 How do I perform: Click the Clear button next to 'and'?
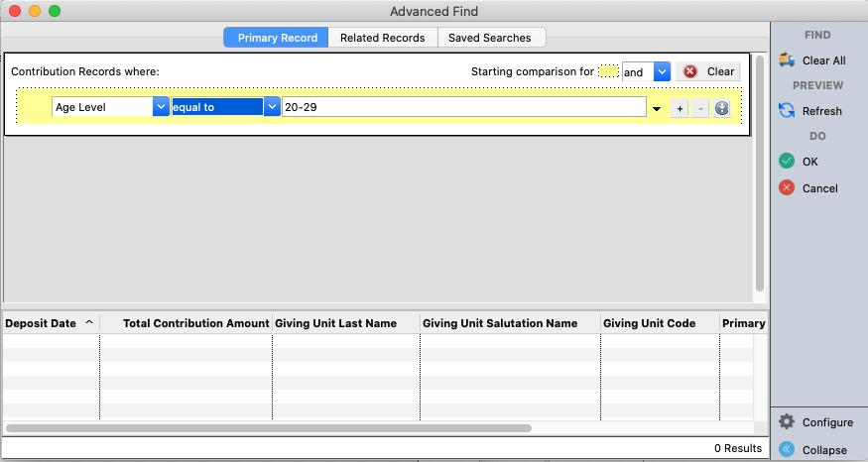click(708, 71)
